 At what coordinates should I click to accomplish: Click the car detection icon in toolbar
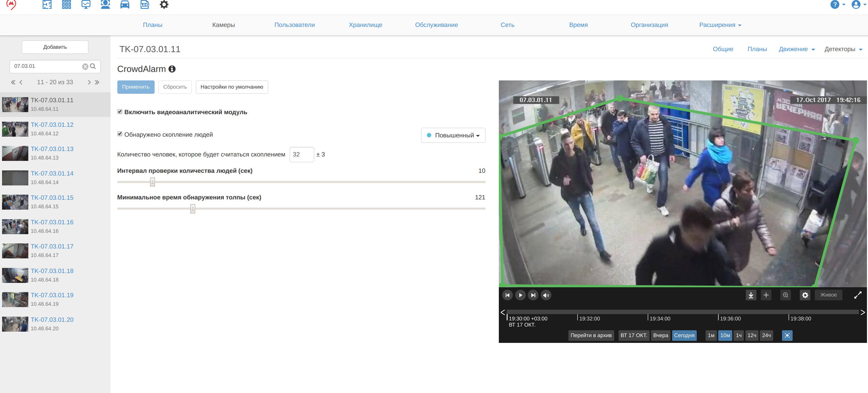click(x=125, y=4)
